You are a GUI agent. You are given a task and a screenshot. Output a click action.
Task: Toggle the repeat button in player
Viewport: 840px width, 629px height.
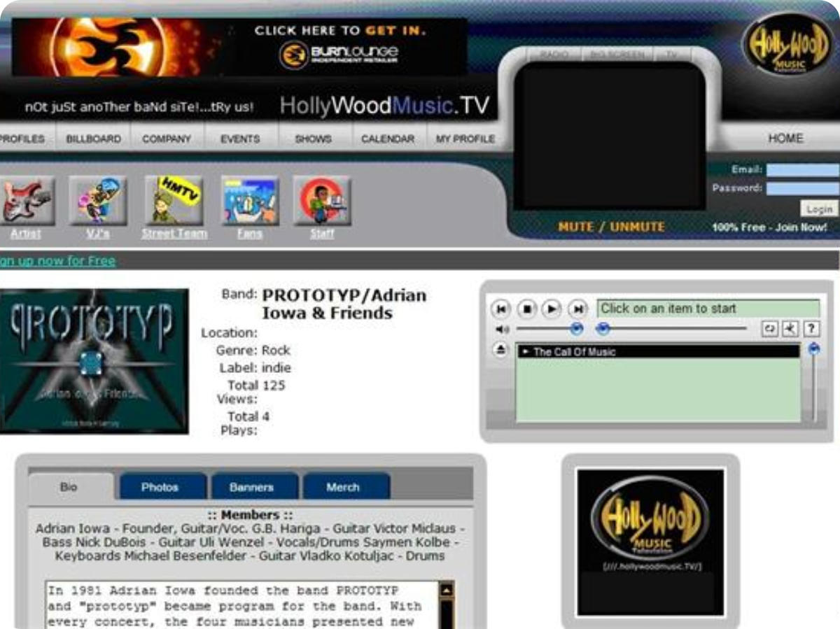click(770, 329)
